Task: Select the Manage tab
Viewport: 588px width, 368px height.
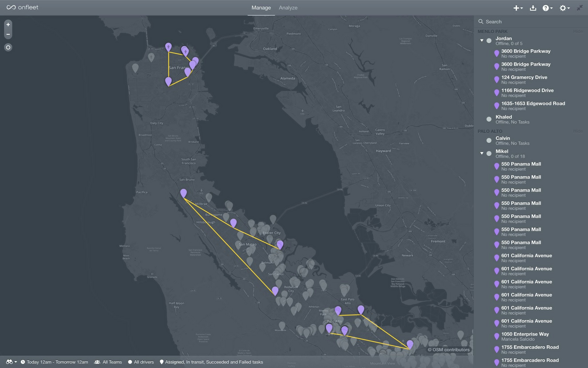Action: point(261,8)
